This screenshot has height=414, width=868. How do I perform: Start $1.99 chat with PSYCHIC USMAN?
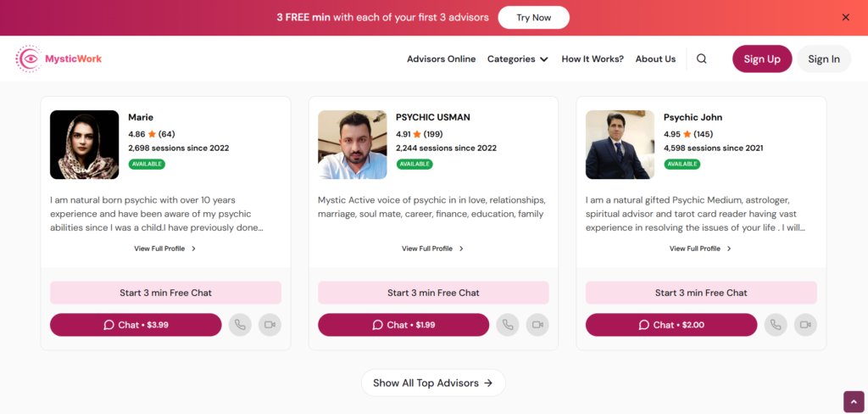[403, 325]
